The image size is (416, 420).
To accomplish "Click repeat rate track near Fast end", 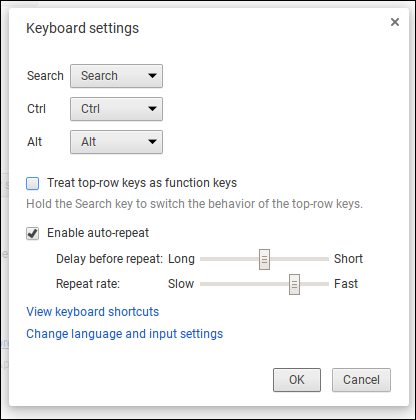I will click(320, 284).
